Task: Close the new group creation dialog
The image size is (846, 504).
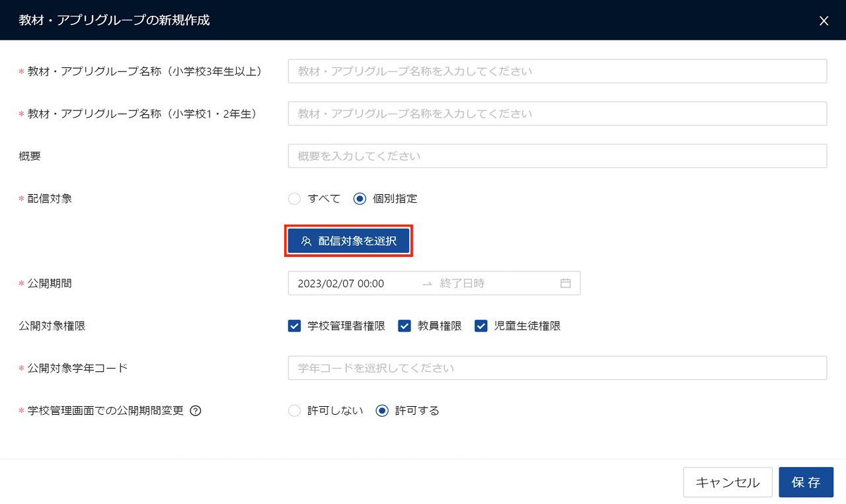Action: 824,20
